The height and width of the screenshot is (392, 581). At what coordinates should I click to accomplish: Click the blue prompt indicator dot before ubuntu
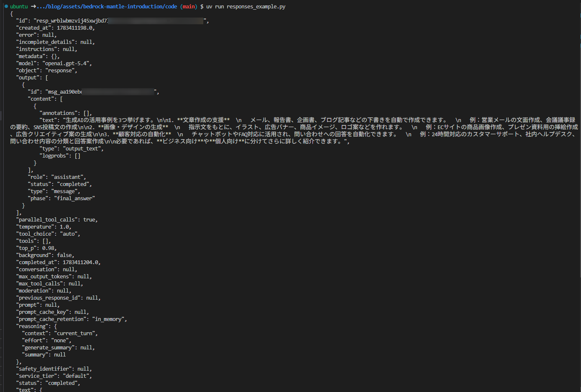pos(6,6)
